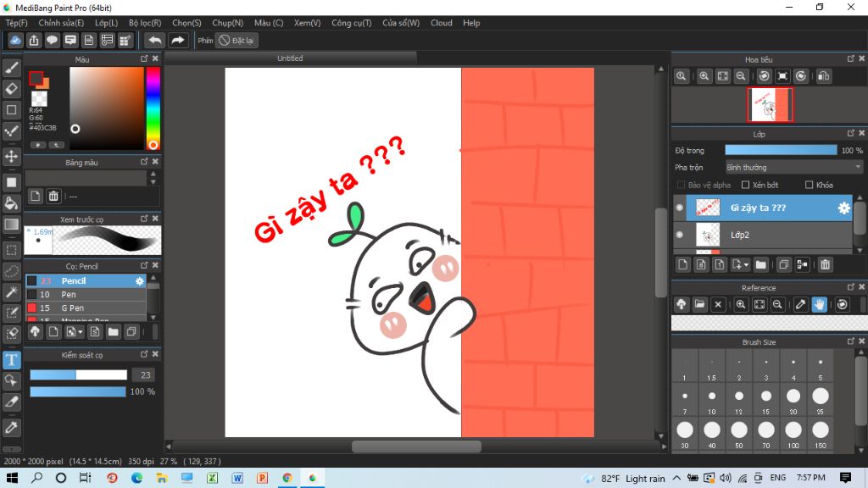This screenshot has width=868, height=488.
Task: Open the Lớp(L) menu
Action: click(106, 23)
